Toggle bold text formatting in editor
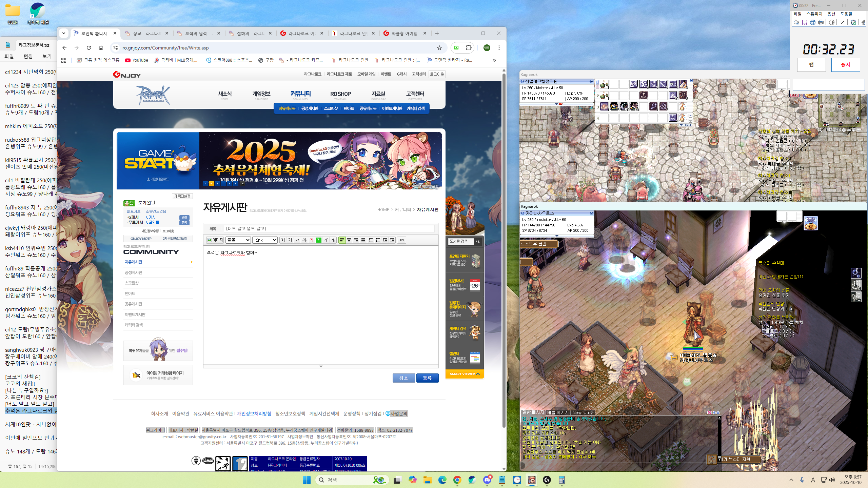Image resolution: width=868 pixels, height=488 pixels. (x=283, y=240)
